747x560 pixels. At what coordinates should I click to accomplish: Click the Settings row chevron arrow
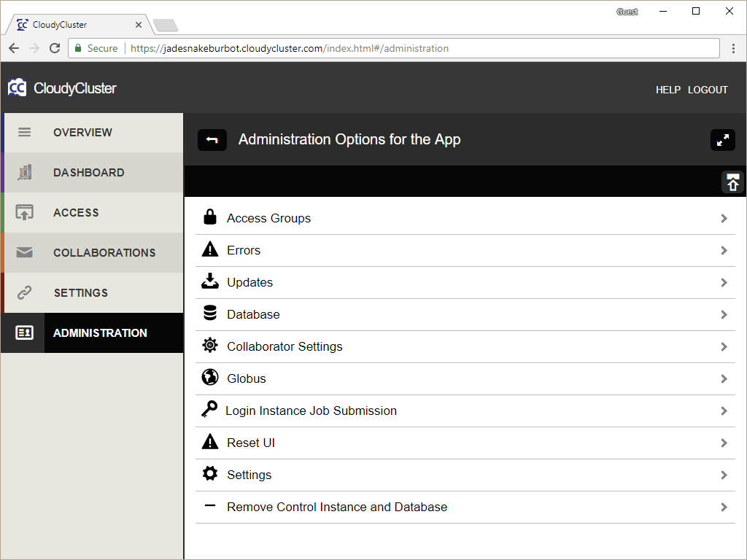(724, 475)
